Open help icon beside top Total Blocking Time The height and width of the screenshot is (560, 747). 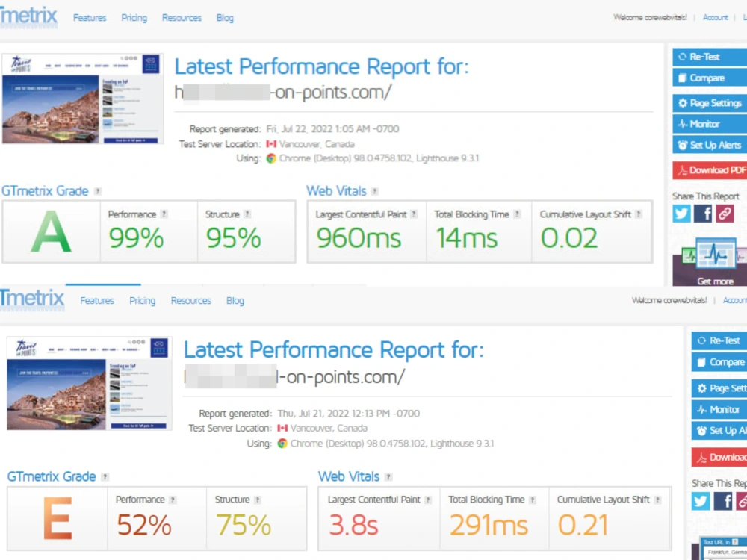[517, 214]
